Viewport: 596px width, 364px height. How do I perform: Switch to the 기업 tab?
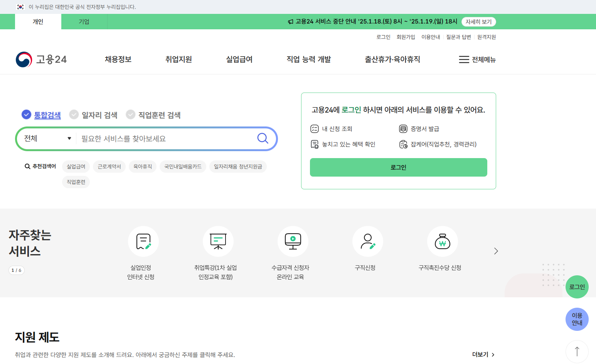pos(84,22)
